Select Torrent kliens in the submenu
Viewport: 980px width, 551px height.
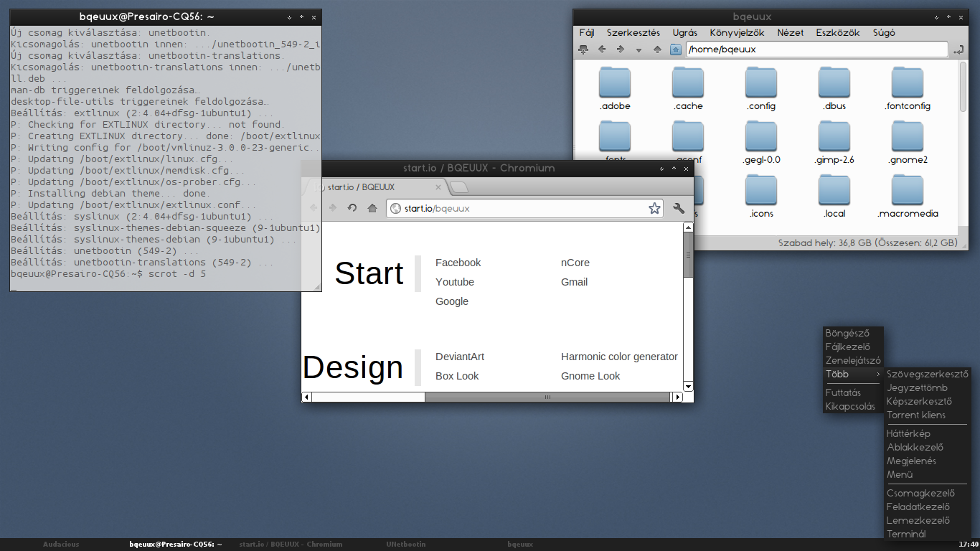928,415
